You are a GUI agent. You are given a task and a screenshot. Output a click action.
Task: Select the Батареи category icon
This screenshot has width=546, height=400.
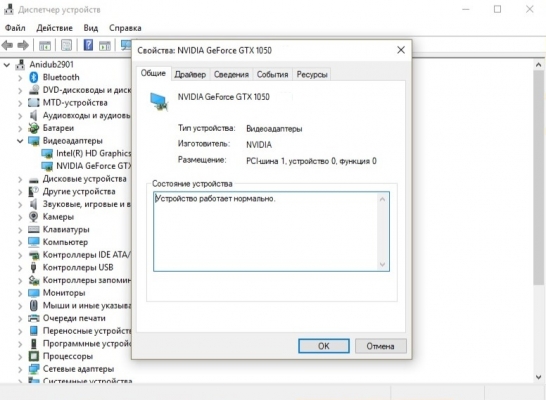(x=34, y=128)
